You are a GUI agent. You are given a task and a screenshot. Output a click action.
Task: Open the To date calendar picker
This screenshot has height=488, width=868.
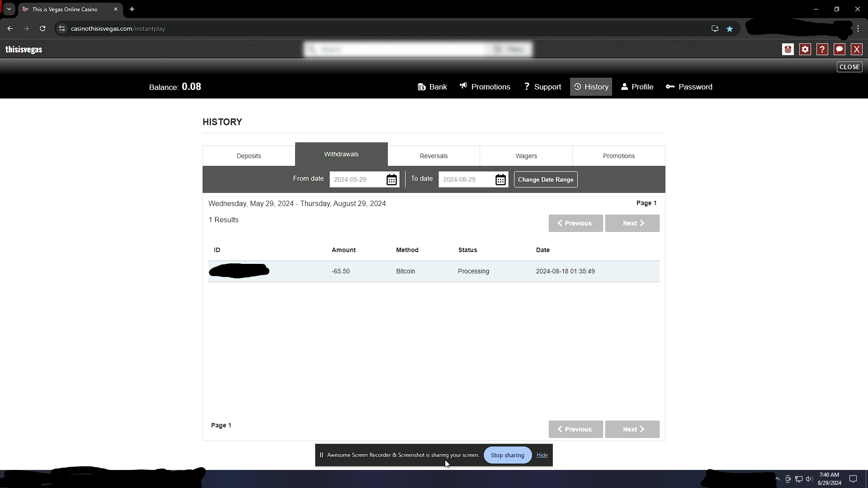tap(500, 179)
